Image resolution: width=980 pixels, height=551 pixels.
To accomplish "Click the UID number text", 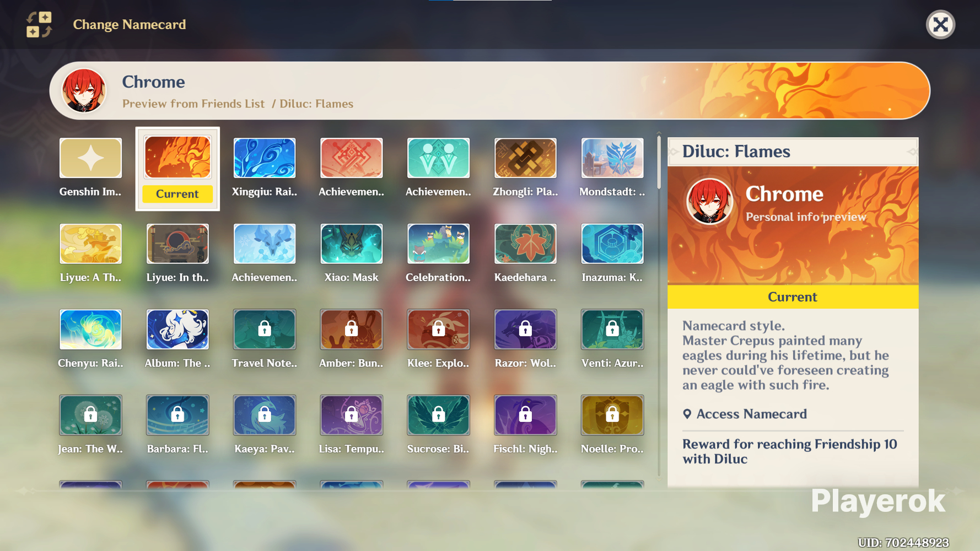I will (903, 543).
